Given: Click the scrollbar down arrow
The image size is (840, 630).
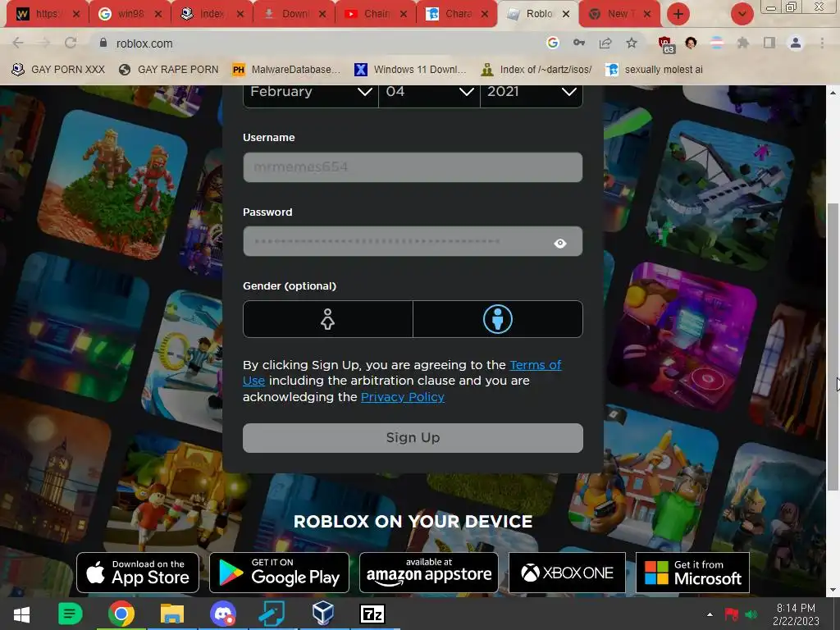Looking at the screenshot, I should coord(833,591).
